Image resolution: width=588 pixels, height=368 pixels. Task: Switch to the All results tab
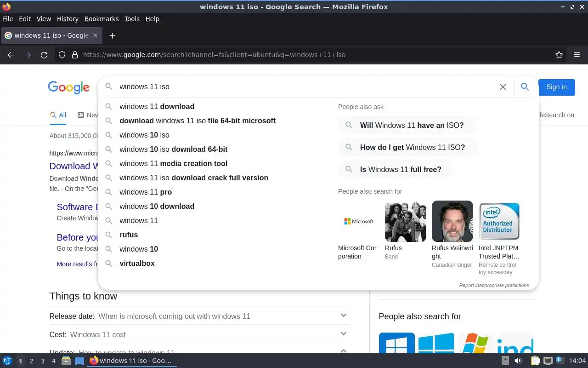click(58, 115)
